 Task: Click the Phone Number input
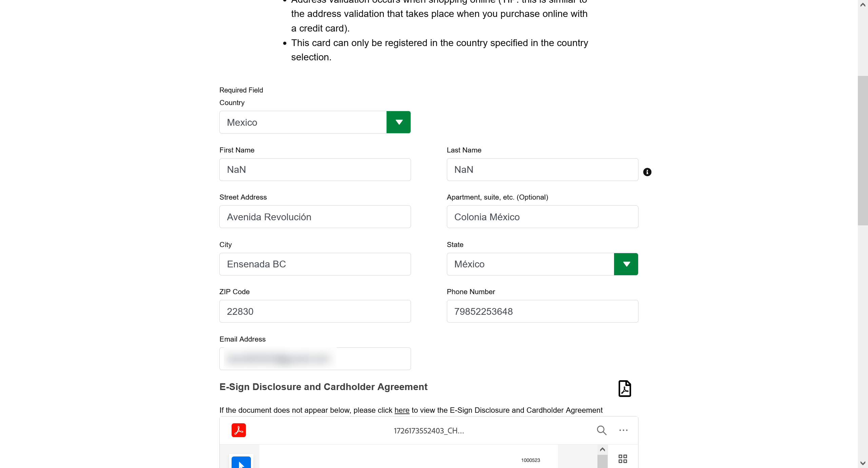click(542, 311)
